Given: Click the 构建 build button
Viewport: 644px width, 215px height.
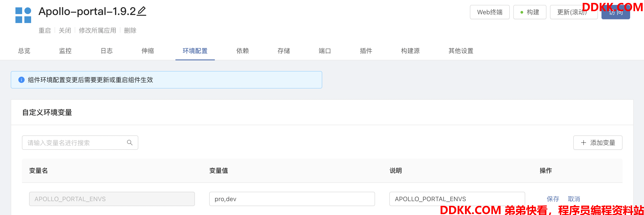Looking at the screenshot, I should point(529,12).
